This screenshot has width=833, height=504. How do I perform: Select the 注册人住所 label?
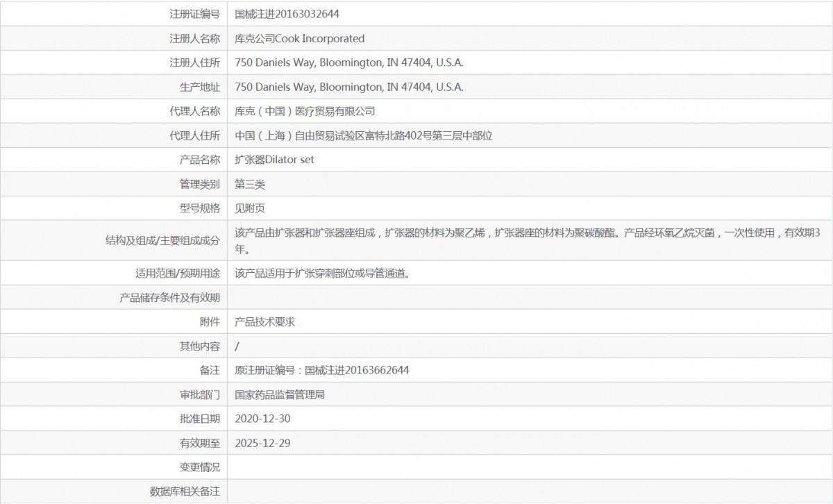tap(195, 62)
